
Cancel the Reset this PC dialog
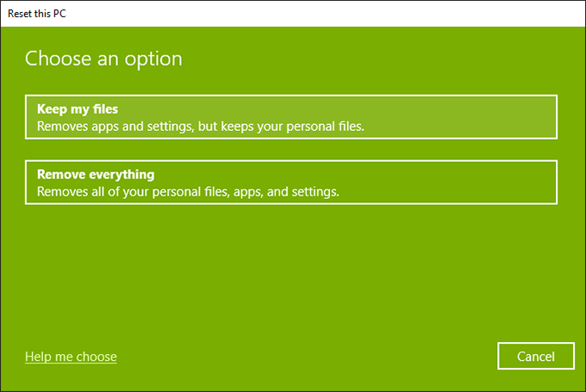pos(535,356)
